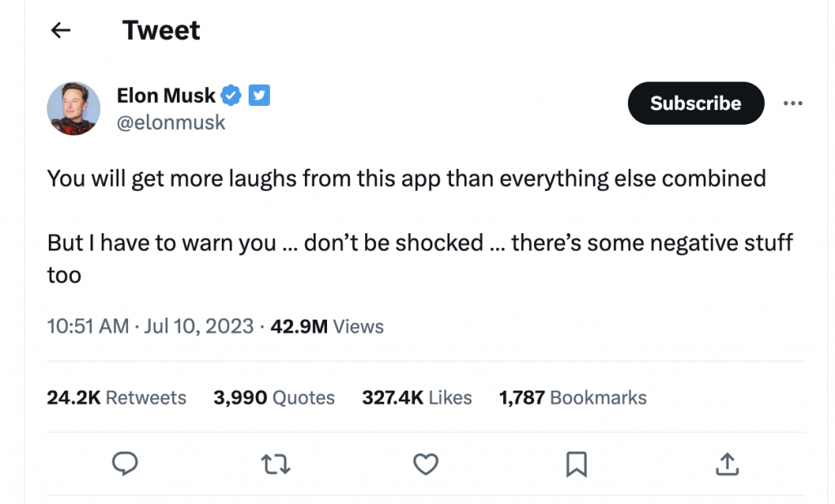Like the tweet with heart icon

click(426, 465)
